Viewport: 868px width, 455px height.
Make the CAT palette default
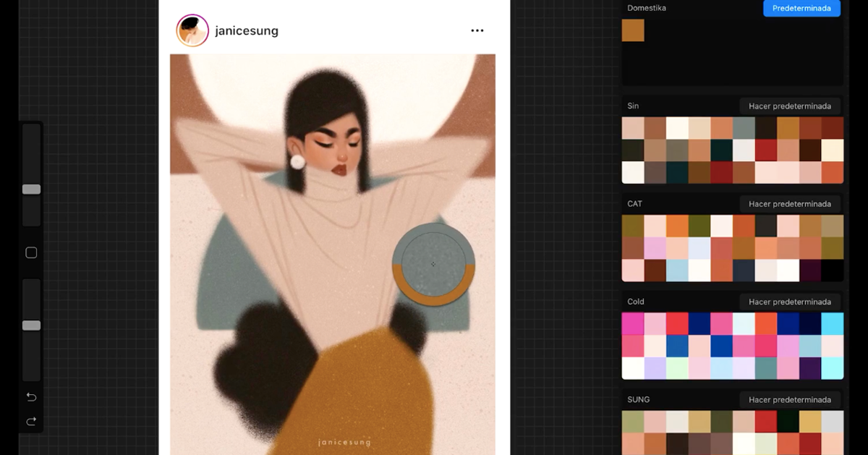[790, 204]
